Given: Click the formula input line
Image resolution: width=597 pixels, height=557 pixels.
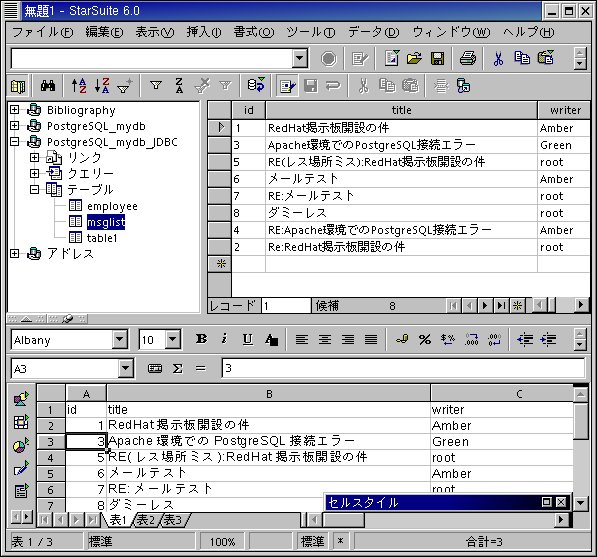Looking at the screenshot, I should click(403, 368).
